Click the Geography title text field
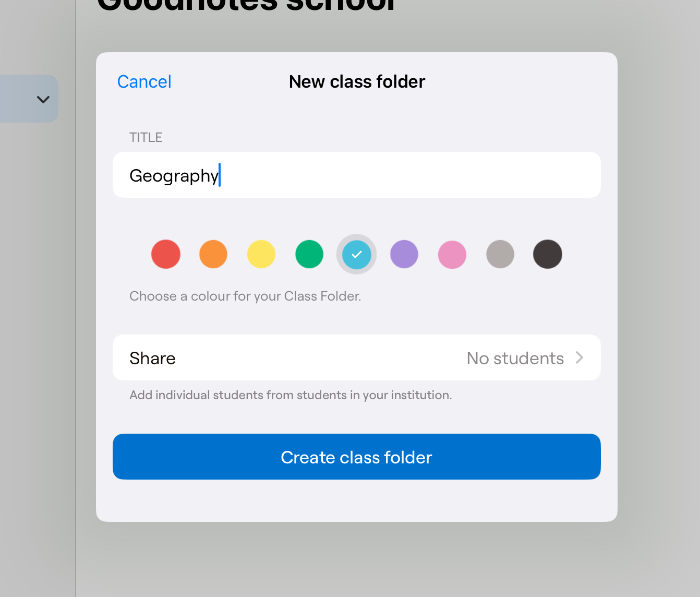The image size is (700, 597). point(356,175)
